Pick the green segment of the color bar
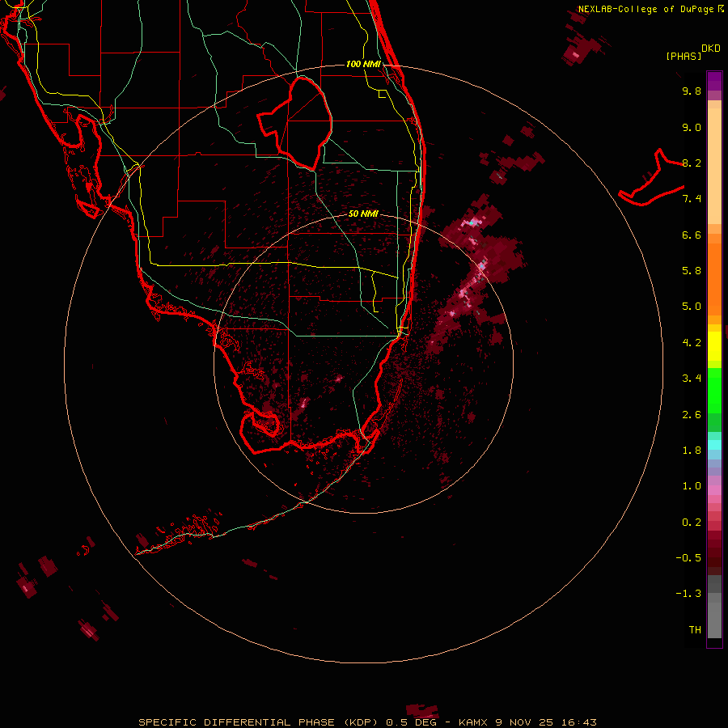This screenshot has width=728, height=728. point(714,390)
